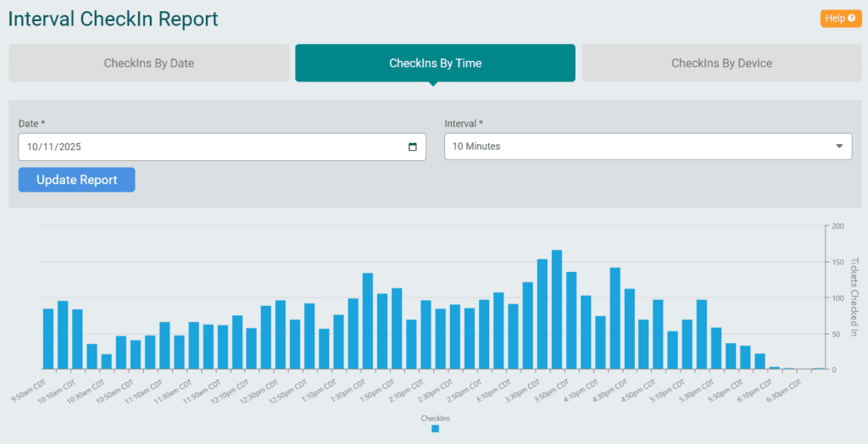Click the 10:10am CDT bar
This screenshot has height=444, width=868.
[x=77, y=340]
